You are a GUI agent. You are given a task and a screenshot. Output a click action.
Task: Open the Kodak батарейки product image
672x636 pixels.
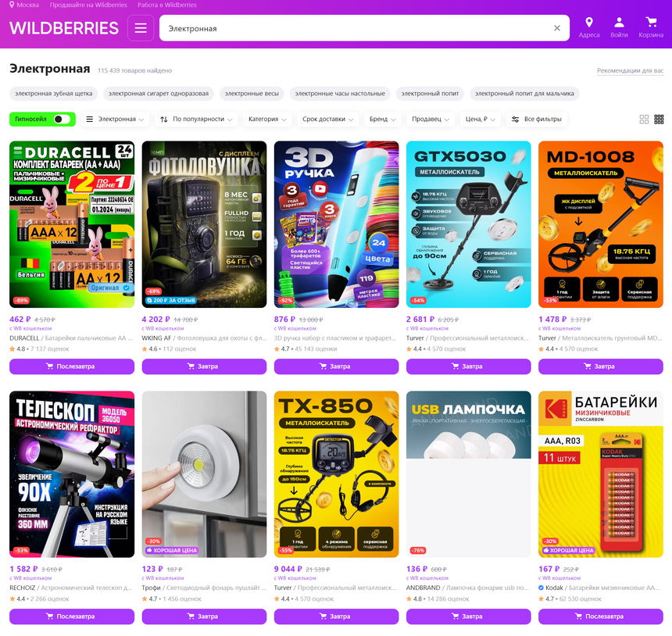(x=601, y=474)
